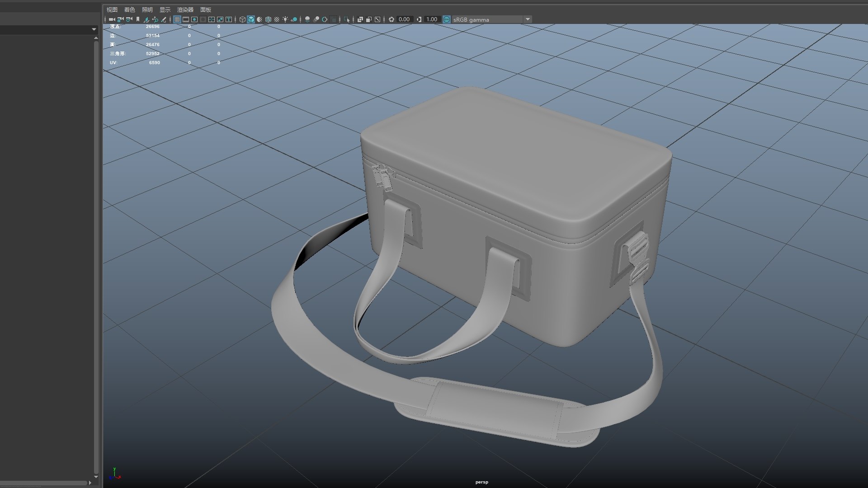868x488 pixels.
Task: Toggle wireframe on shaded icon
Action: tap(268, 19)
